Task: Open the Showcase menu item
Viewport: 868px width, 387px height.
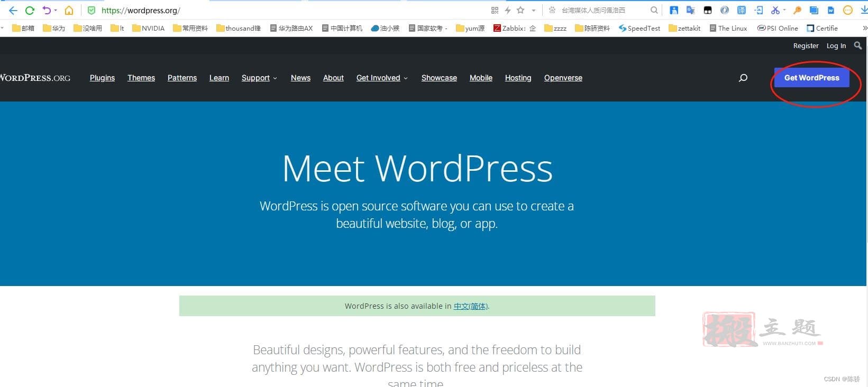Action: (x=439, y=78)
